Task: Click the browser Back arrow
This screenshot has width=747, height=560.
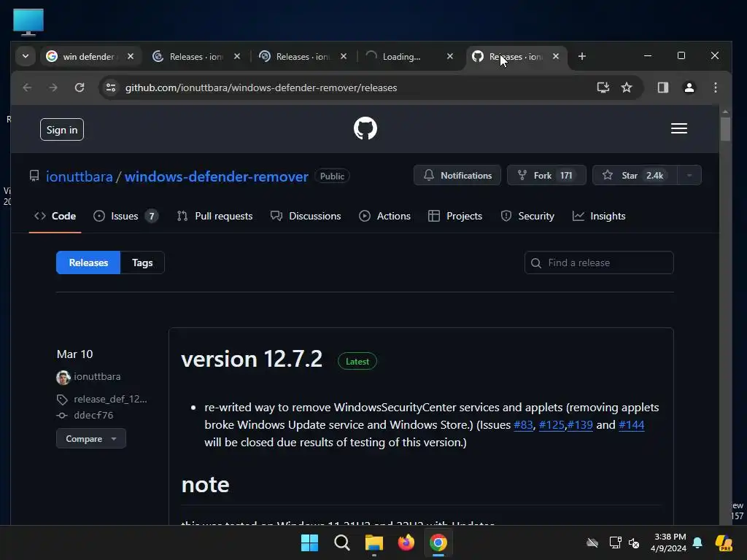Action: [x=27, y=87]
